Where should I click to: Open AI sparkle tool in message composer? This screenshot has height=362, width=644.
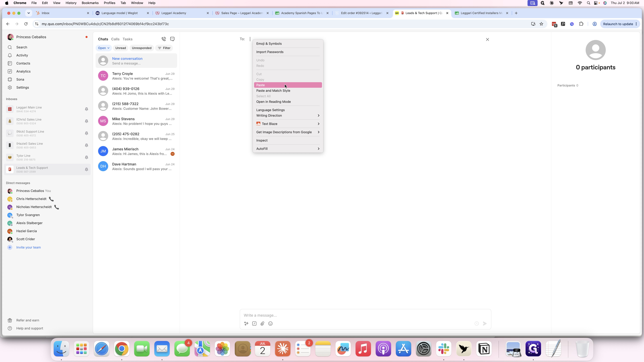246,324
